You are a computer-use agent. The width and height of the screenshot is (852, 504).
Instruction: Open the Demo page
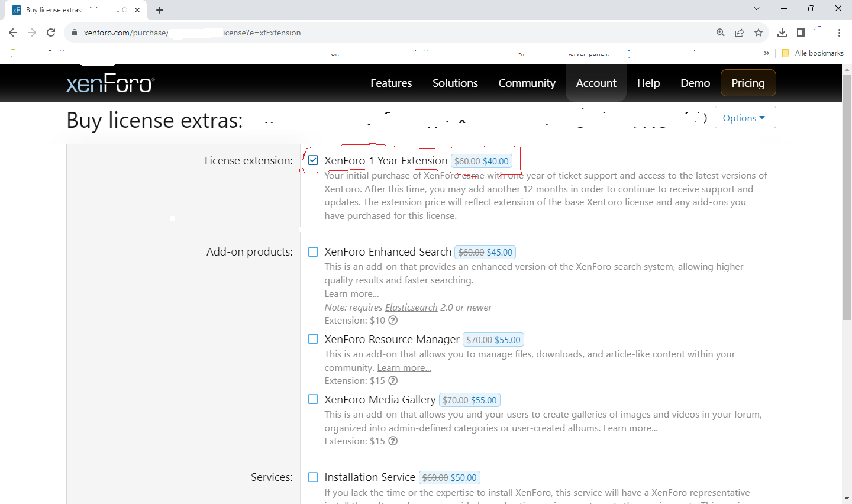click(695, 83)
